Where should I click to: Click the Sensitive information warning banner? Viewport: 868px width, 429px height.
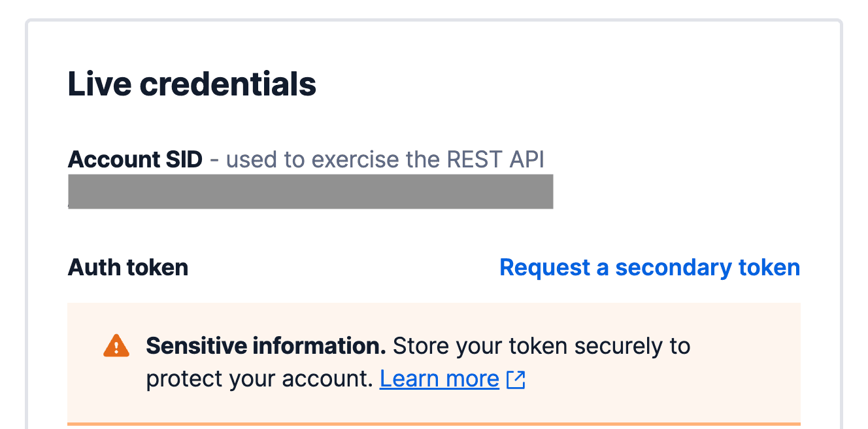434,360
